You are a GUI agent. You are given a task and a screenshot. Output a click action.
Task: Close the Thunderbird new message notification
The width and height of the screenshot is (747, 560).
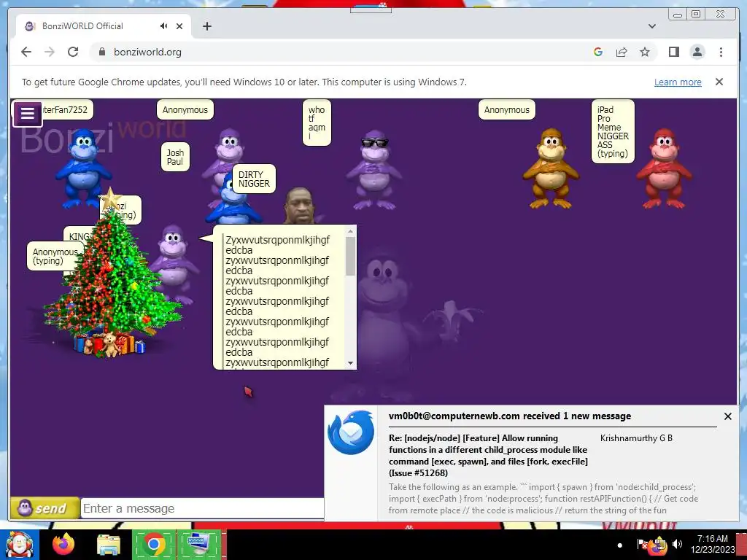728,416
